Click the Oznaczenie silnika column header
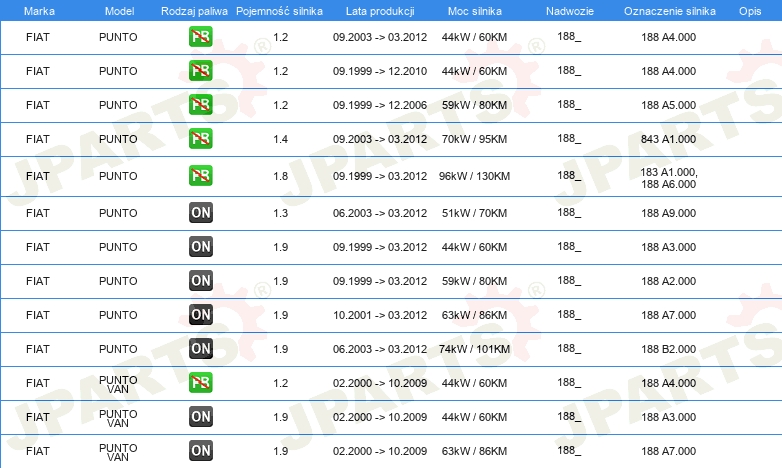This screenshot has width=782, height=468. click(669, 11)
